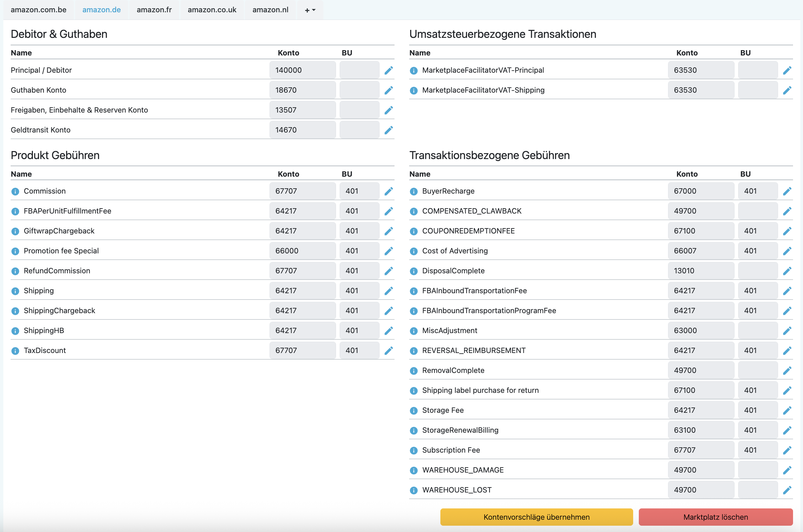Viewport: 803px width, 532px height.
Task: Click the pencil icon for WAREHOUSE_LOST
Action: coord(787,490)
